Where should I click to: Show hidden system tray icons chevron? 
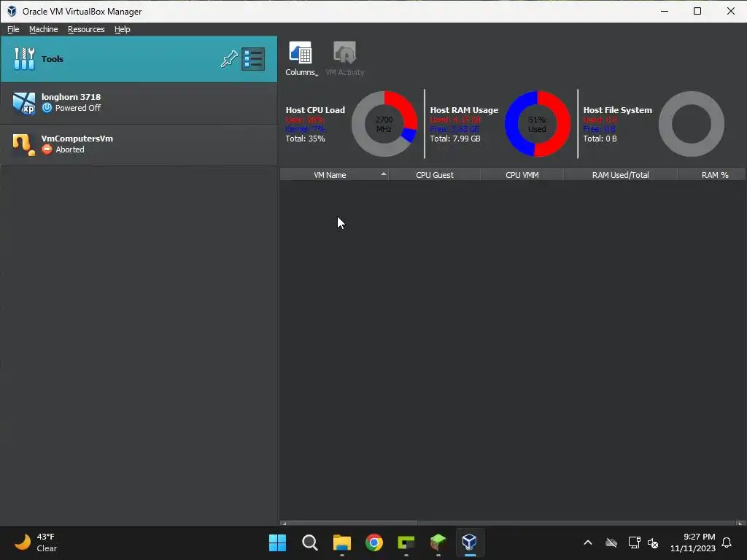click(x=588, y=542)
